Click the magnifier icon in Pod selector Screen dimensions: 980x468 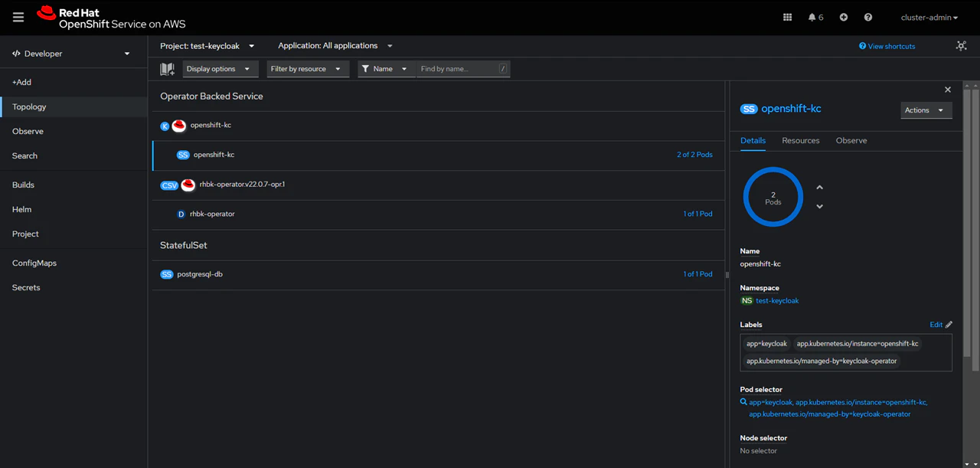[x=743, y=401]
